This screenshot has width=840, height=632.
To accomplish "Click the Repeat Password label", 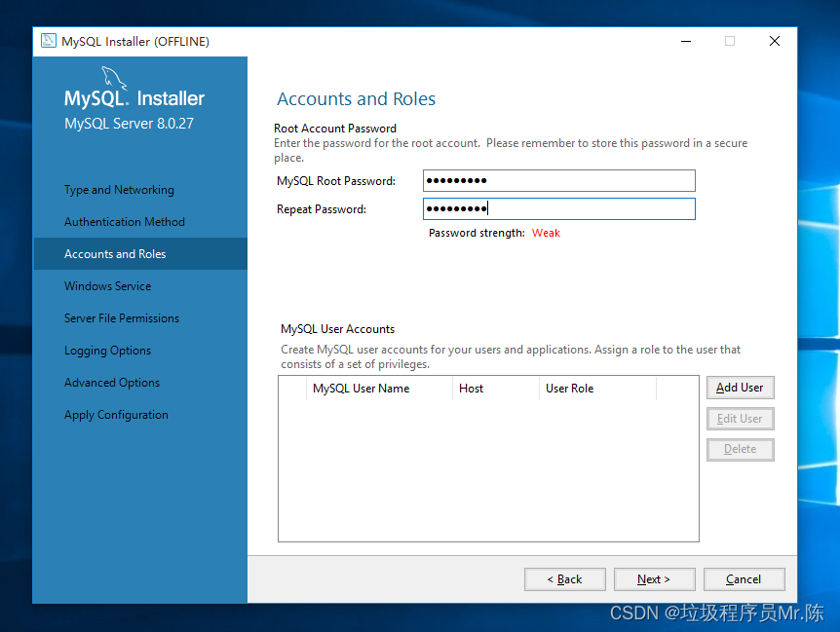I will coord(322,209).
